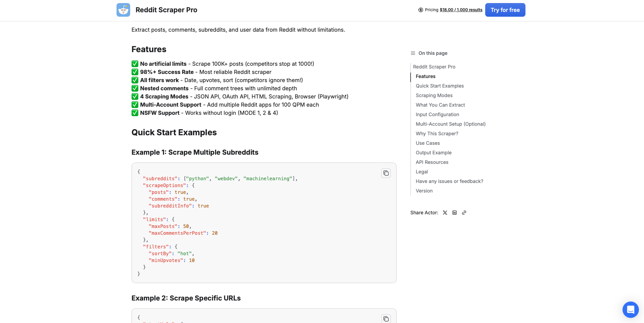This screenshot has height=323, width=644.
Task: Open the chat support bubble
Action: coord(630,310)
